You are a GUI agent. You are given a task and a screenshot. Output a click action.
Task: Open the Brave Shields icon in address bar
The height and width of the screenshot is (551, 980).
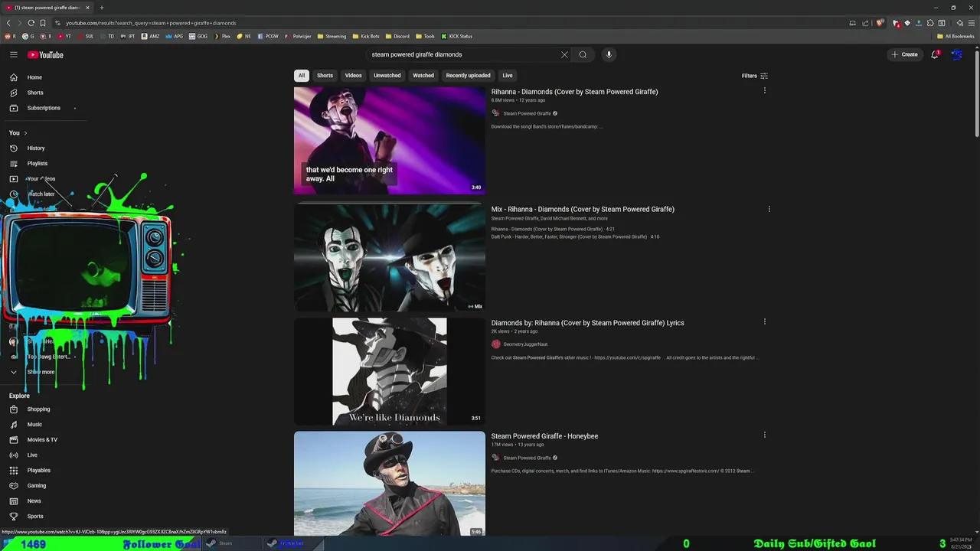880,23
